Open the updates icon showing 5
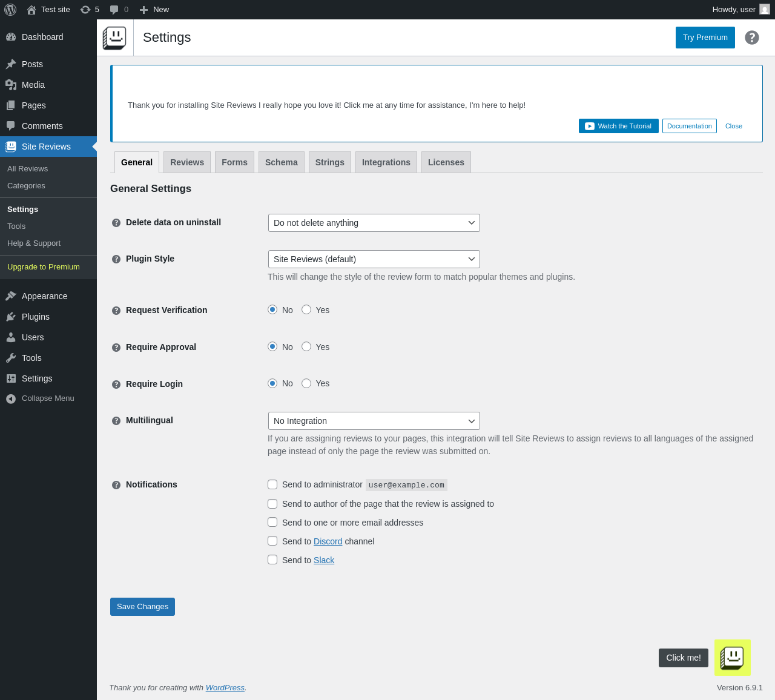Image resolution: width=775 pixels, height=700 pixels. [90, 10]
